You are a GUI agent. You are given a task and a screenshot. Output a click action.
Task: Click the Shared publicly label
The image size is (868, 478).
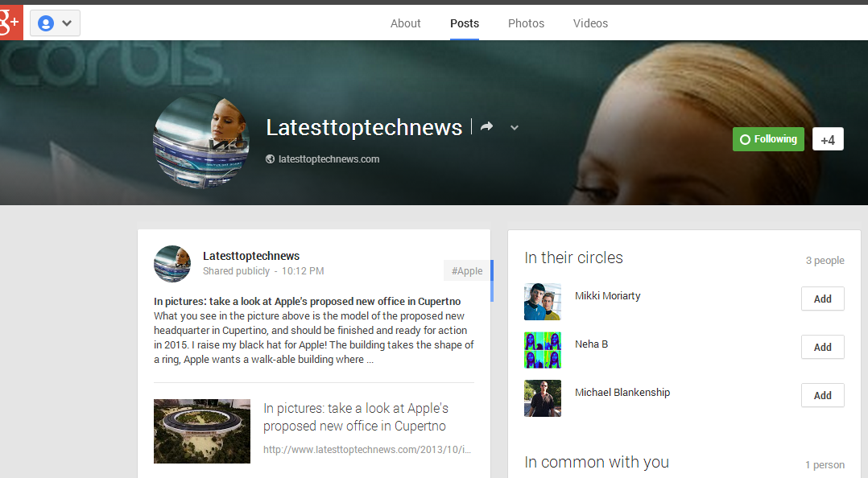pos(237,271)
